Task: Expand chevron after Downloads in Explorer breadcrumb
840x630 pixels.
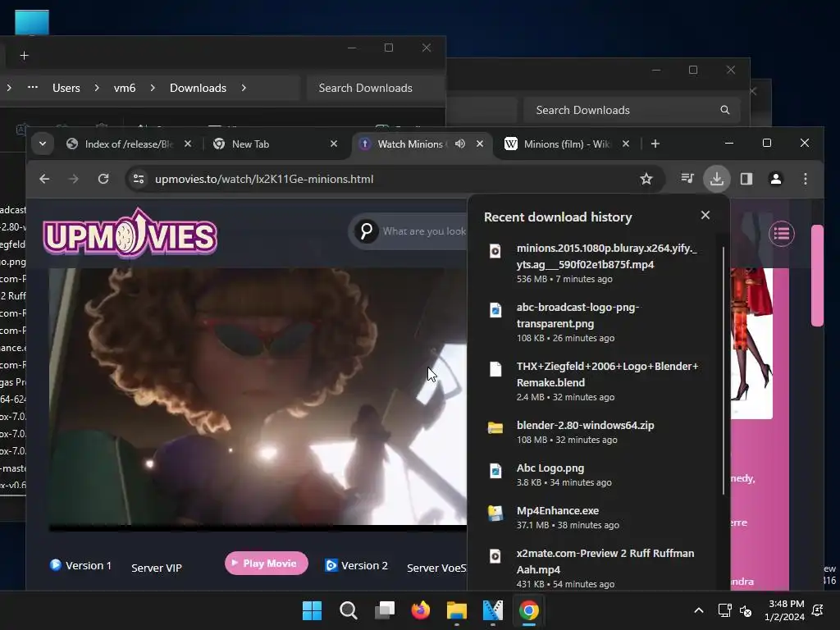Action: 244,88
